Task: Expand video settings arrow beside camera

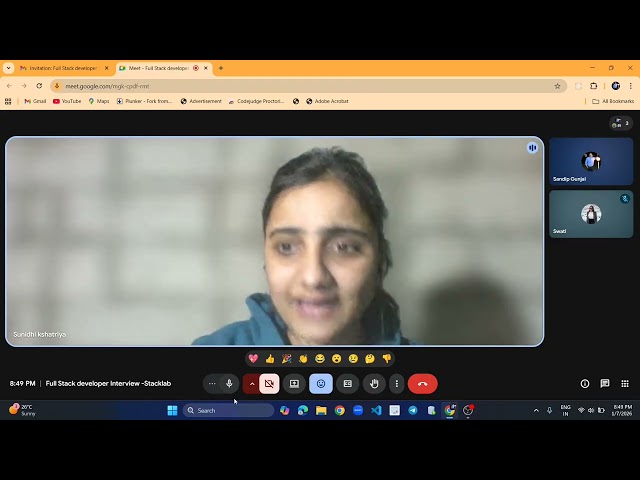Action: coord(251,384)
